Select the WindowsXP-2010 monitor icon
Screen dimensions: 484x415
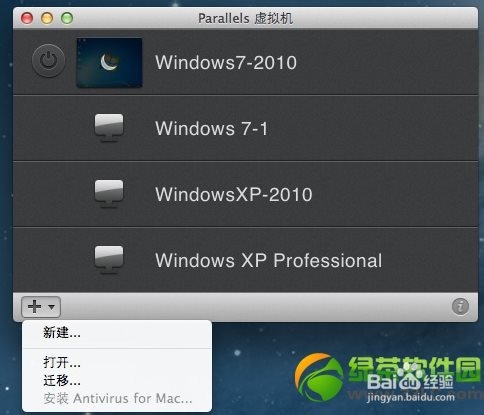(109, 194)
